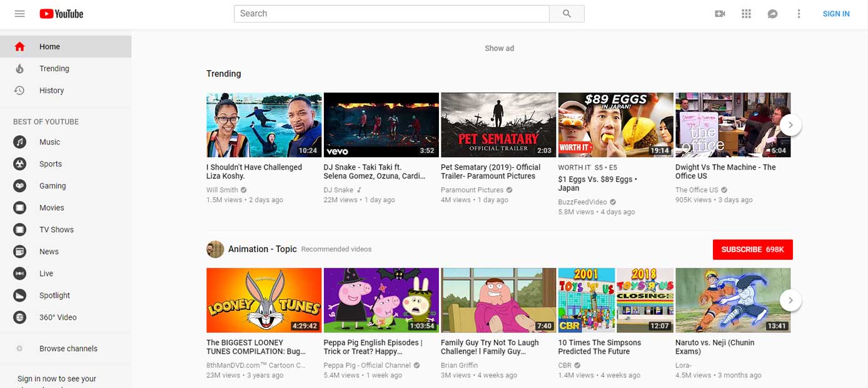
Task: Play The Office Dwight video thumbnail
Action: pos(733,125)
